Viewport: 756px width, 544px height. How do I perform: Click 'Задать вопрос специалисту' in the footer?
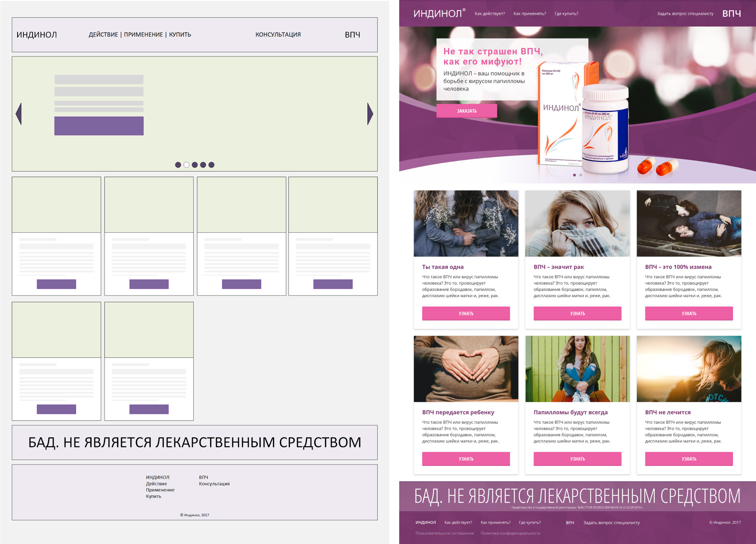611,522
